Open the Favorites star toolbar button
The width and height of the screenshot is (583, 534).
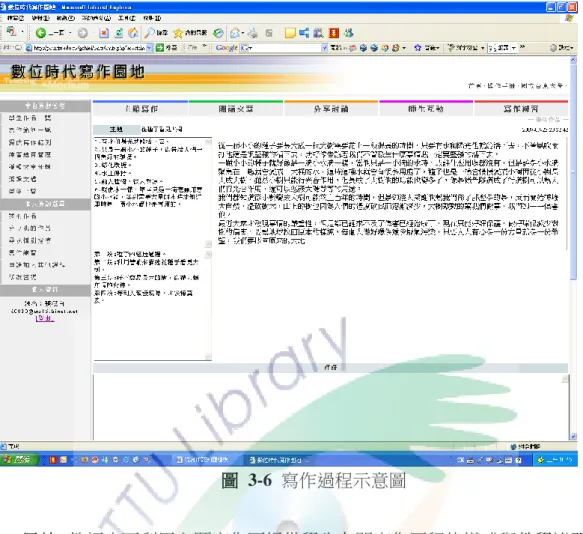pos(190,33)
